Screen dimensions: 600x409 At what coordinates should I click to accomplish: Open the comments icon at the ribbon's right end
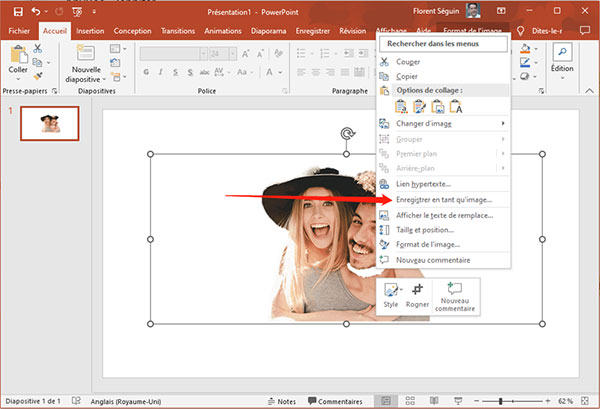[x=585, y=31]
